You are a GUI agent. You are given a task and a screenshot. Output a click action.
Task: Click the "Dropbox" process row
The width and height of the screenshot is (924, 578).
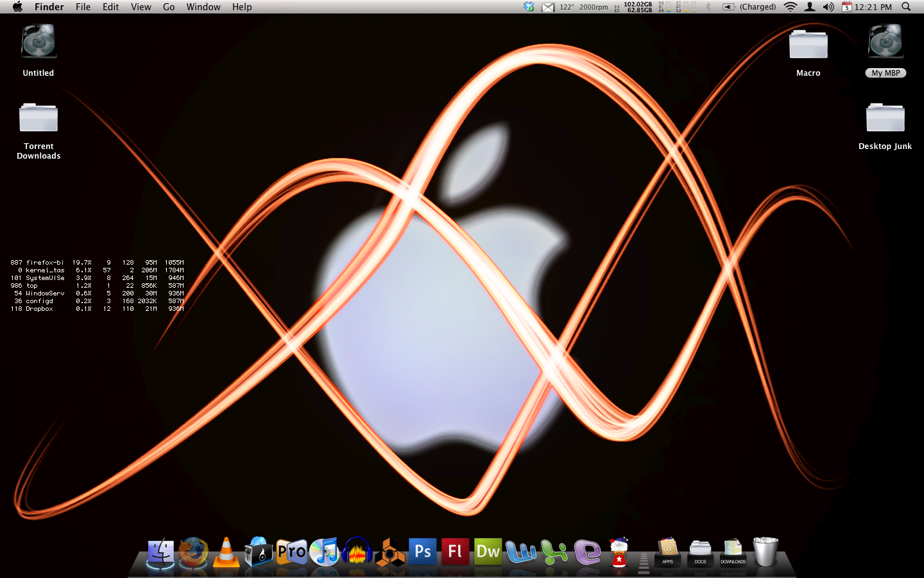pos(97,309)
